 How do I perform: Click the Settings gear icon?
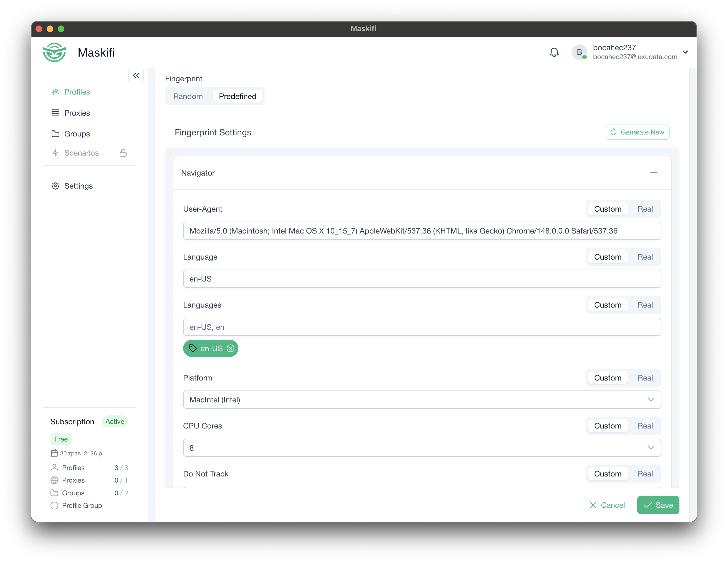(x=55, y=186)
